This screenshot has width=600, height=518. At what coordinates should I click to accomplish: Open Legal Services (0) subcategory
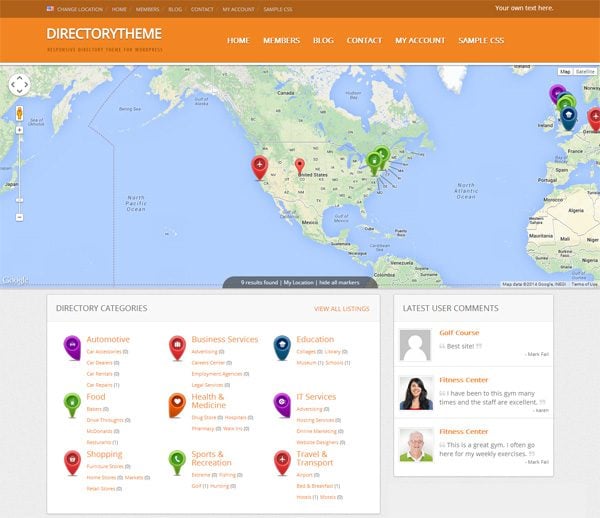[x=211, y=385]
